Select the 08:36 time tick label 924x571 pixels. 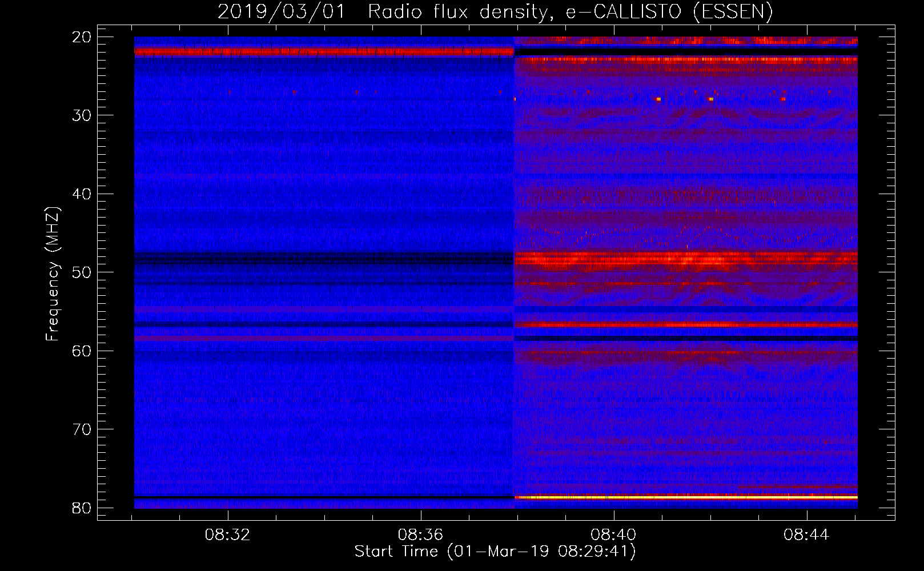point(421,535)
